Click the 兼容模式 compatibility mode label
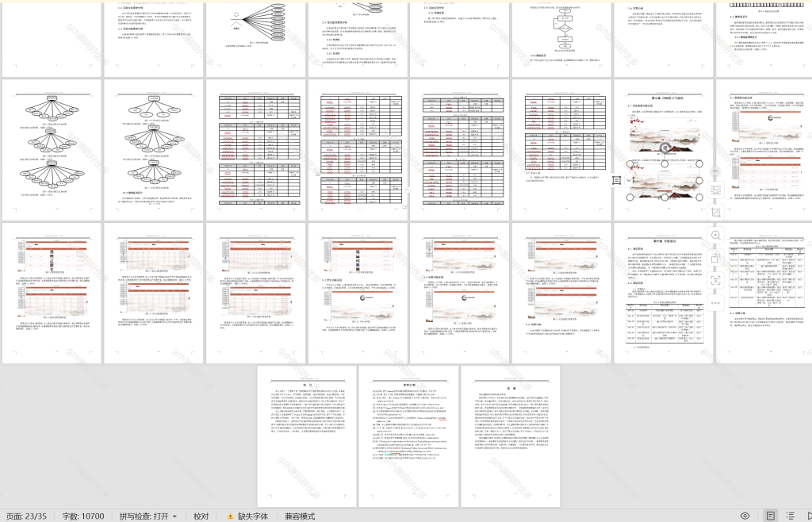Image resolution: width=812 pixels, height=522 pixels. (x=300, y=516)
